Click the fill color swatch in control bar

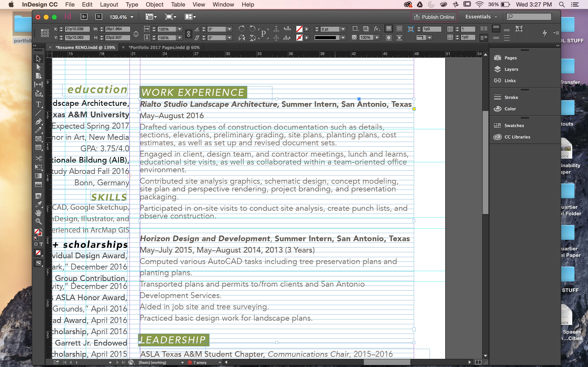point(299,29)
